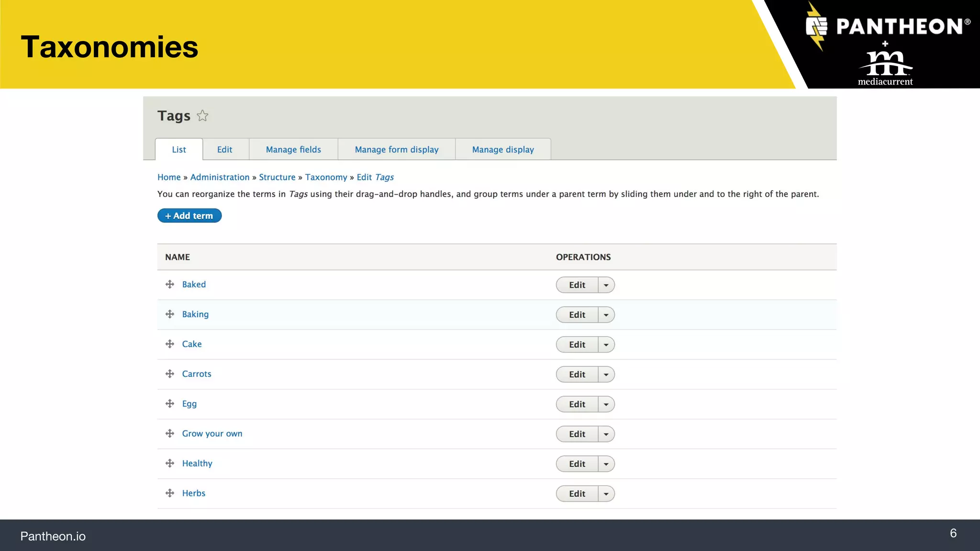The image size is (980, 551).
Task: Open the Herbs operations dropdown arrow
Action: (x=606, y=494)
